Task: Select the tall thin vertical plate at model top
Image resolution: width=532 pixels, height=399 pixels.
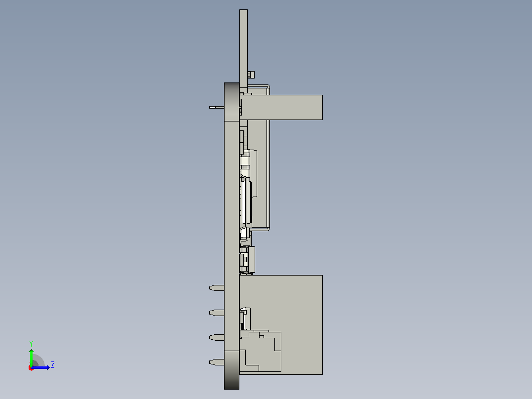Action: click(243, 47)
